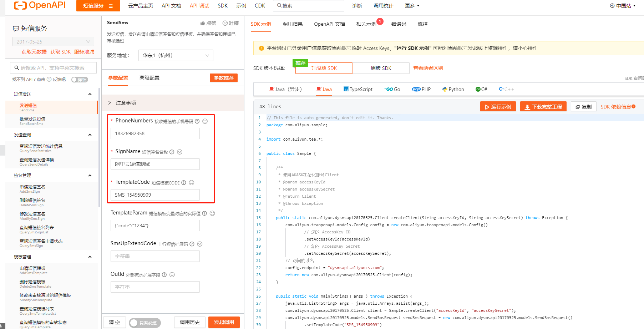
Task: Click sad-face feedback icon beside SignName
Action: [180, 152]
